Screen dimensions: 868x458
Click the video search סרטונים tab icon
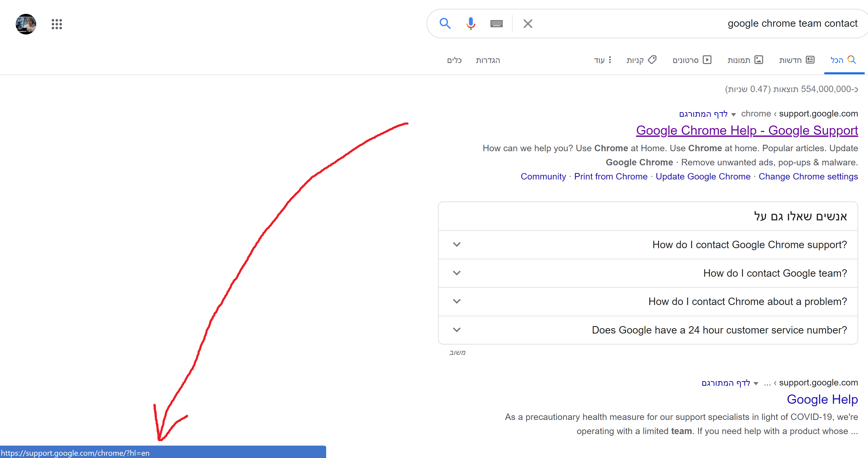coord(708,60)
